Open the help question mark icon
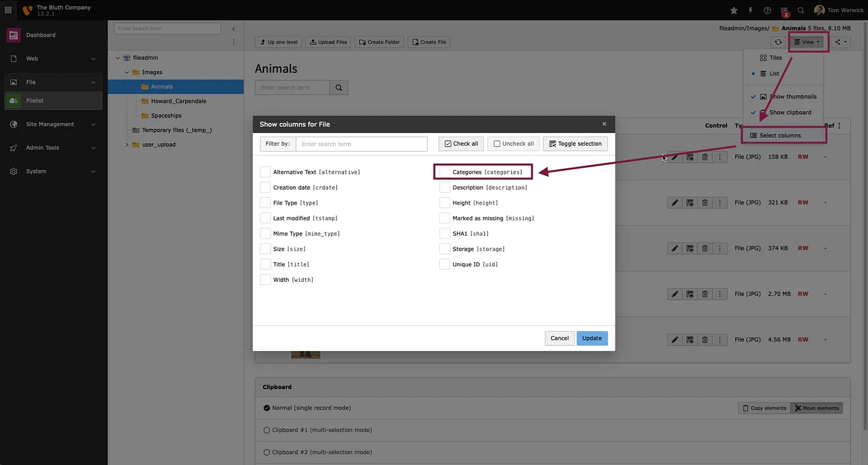The width and height of the screenshot is (868, 465). pos(767,10)
